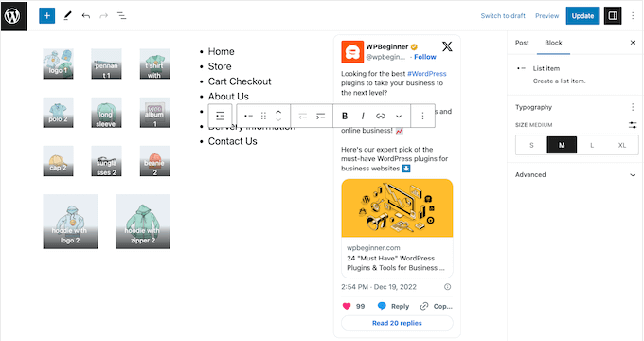
Task: Click the Store list item
Action: tap(220, 66)
